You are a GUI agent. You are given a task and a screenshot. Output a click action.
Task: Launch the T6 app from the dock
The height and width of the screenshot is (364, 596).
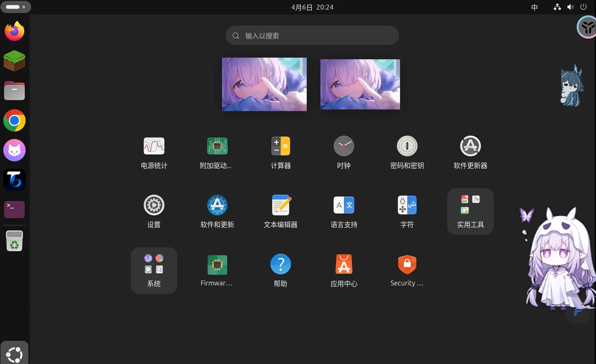(x=14, y=180)
